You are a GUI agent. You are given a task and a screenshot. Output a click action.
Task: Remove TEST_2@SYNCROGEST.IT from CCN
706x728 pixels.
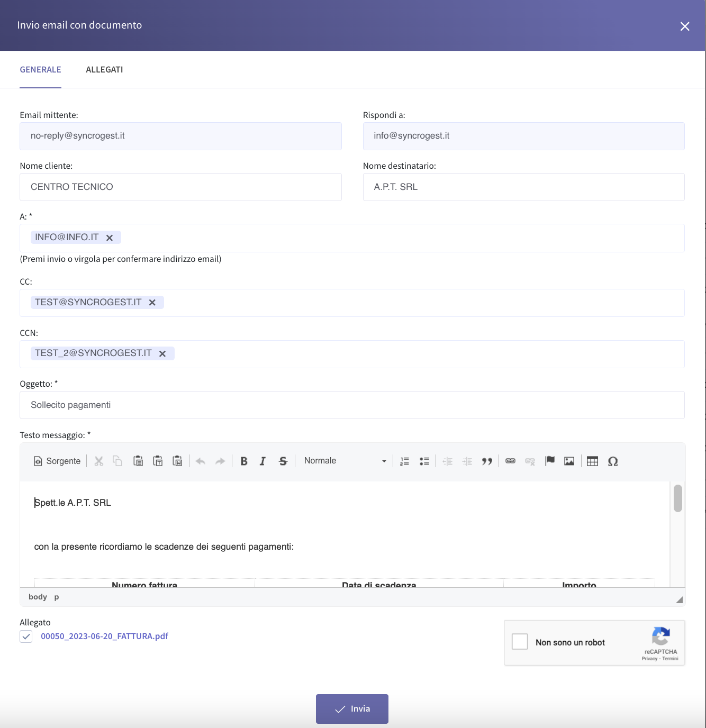coord(162,354)
